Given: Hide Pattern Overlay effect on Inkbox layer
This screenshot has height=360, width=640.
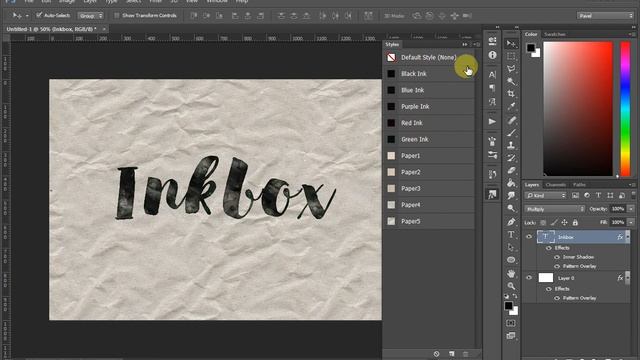Looking at the screenshot, I should (557, 267).
